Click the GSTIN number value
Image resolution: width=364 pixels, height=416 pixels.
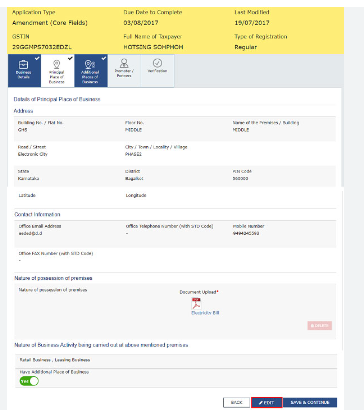click(42, 47)
